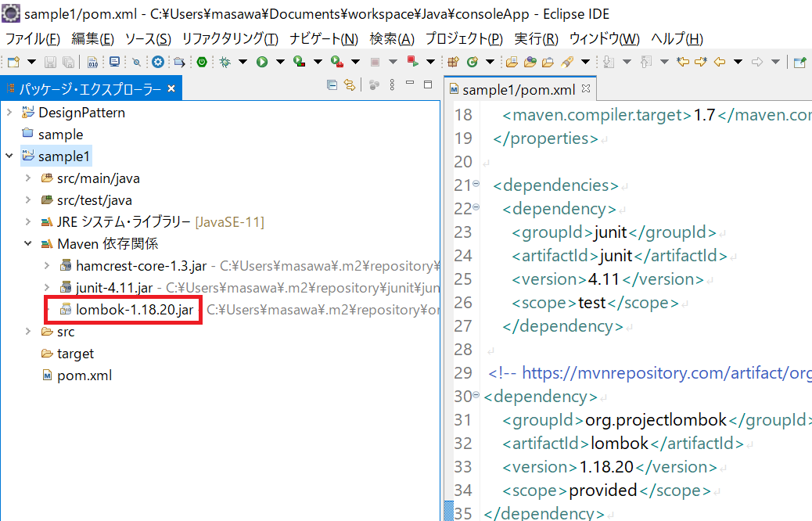Click the Save All icon
This screenshot has width=812, height=521.
[68, 62]
